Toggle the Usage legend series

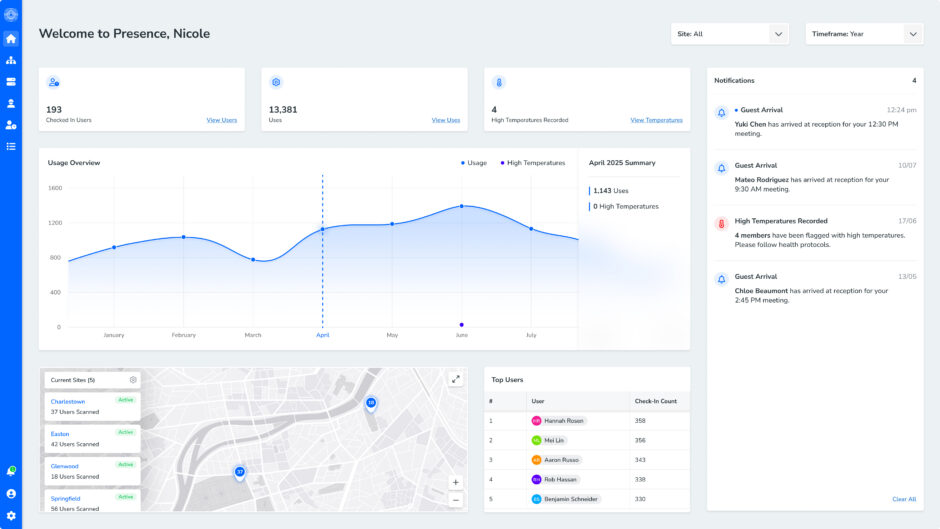click(x=474, y=163)
